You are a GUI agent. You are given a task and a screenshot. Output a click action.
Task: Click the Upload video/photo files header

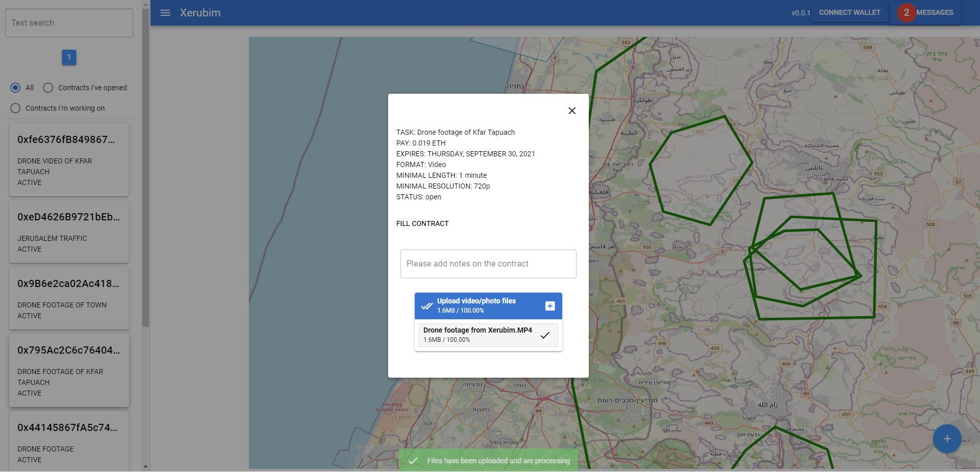488,306
